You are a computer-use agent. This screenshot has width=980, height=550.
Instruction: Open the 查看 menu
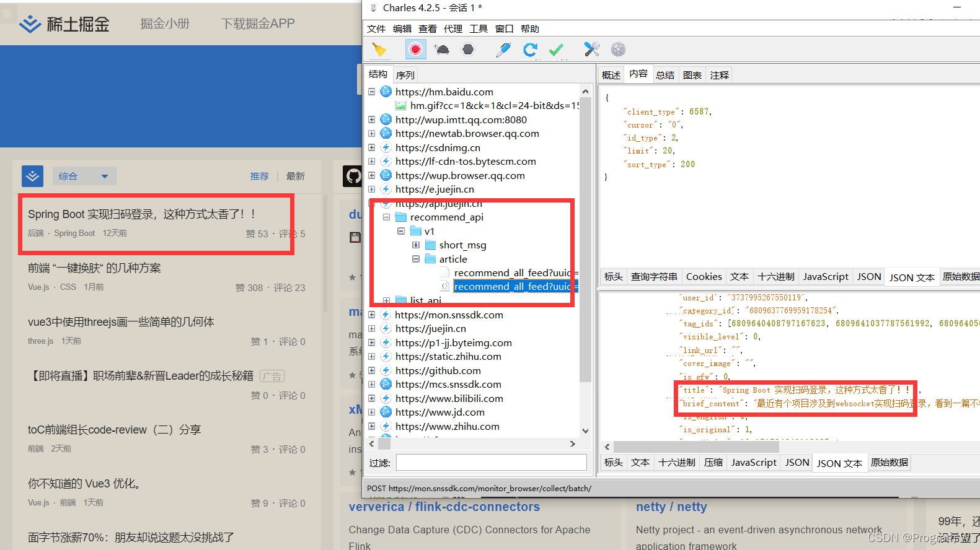(428, 28)
